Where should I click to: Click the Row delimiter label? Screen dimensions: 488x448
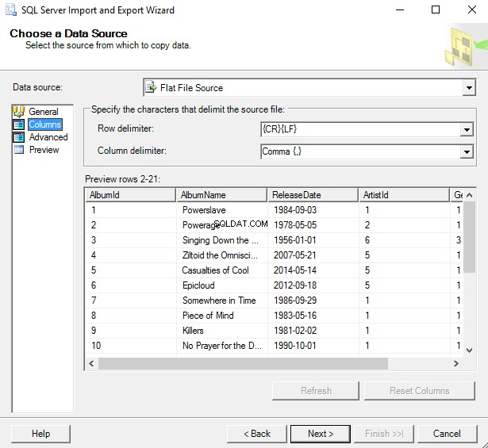(125, 128)
